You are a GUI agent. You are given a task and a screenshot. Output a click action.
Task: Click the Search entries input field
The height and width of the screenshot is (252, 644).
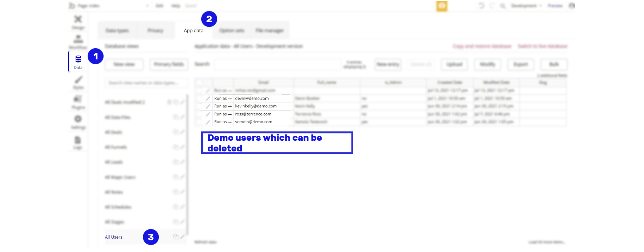pos(277,64)
